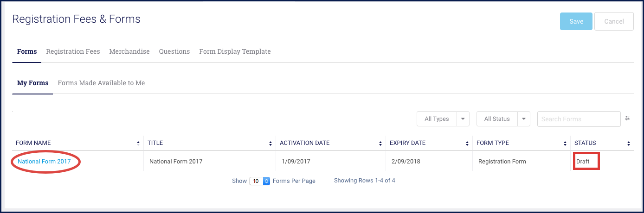Expand the All Status dropdown arrow
This screenshot has height=213, width=644.
pos(524,119)
